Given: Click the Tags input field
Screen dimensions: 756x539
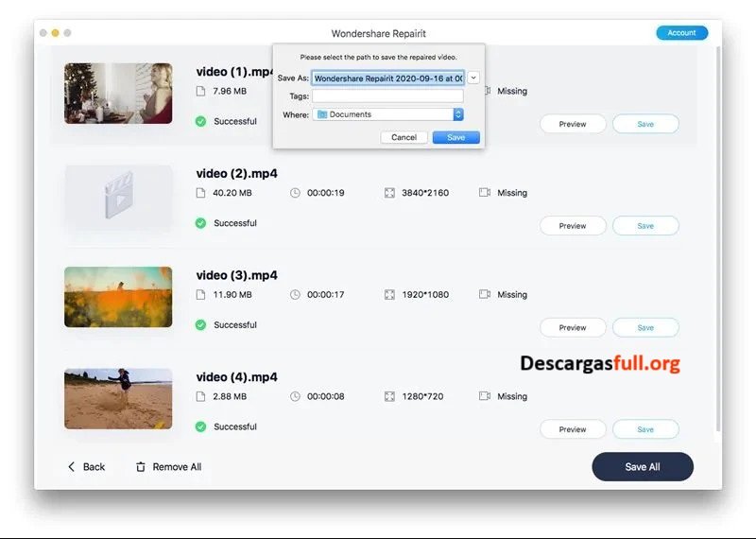Looking at the screenshot, I should (x=387, y=96).
